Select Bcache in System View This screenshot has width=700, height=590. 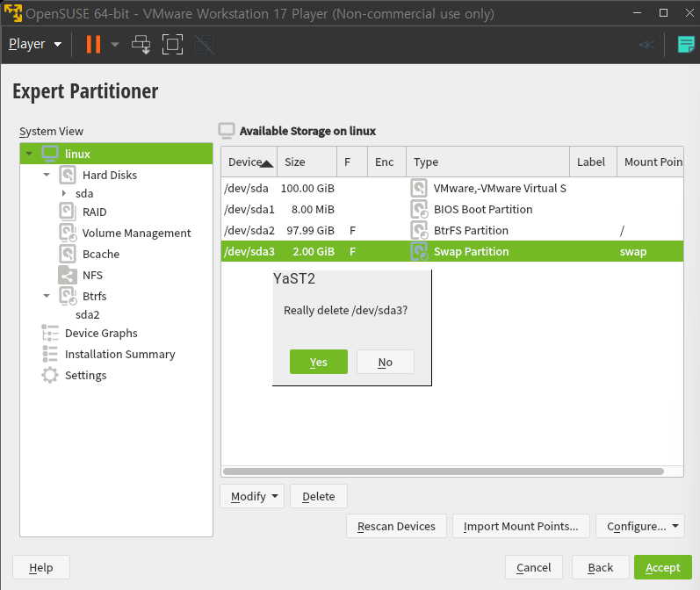tap(101, 254)
